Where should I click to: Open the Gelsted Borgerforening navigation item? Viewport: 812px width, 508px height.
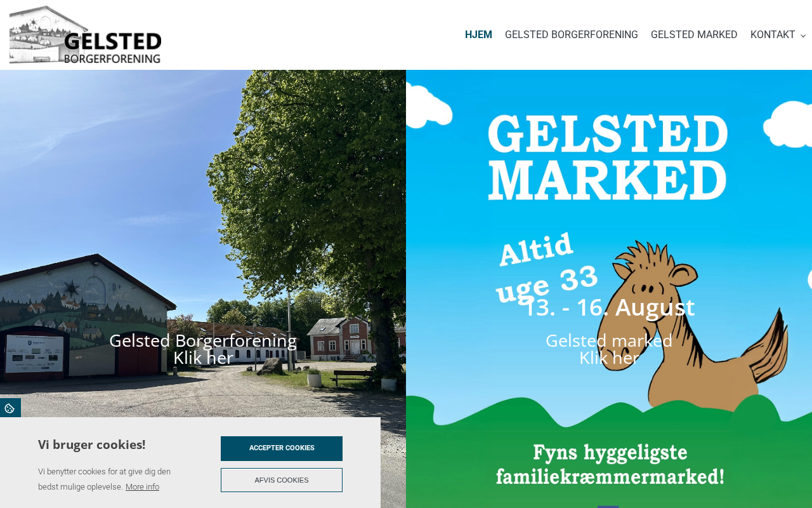572,35
